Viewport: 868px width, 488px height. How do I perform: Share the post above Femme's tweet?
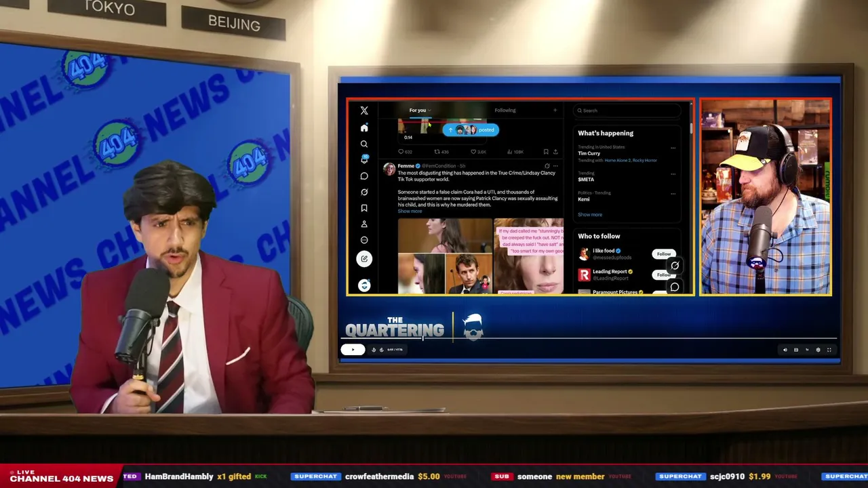pos(555,152)
